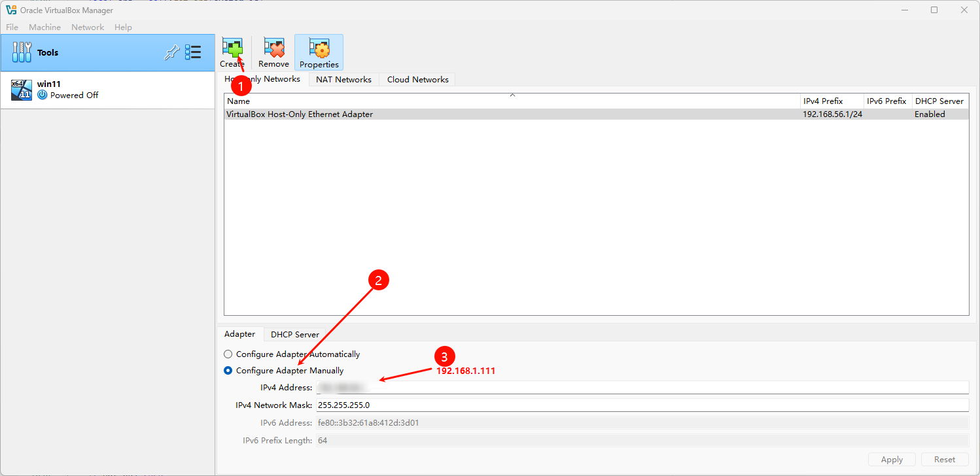This screenshot has height=476, width=980.
Task: Select Configure Adapter Manually
Action: click(x=283, y=371)
